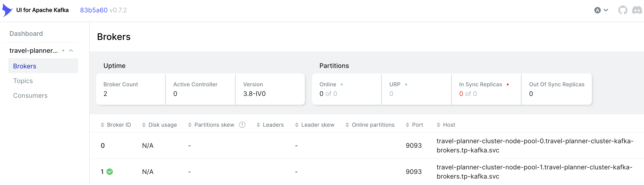Click broker 1 active controller checkmark
This screenshot has height=185, width=644.
109,171
